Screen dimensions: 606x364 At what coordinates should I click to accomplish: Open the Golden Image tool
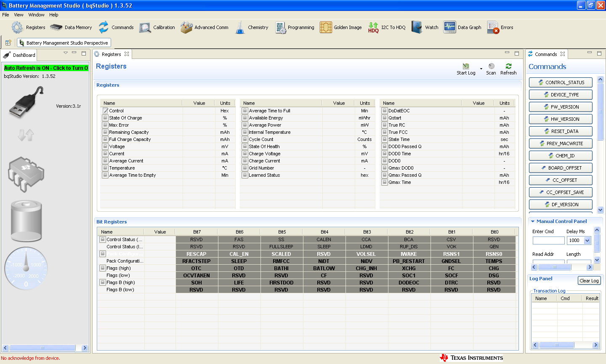point(340,27)
